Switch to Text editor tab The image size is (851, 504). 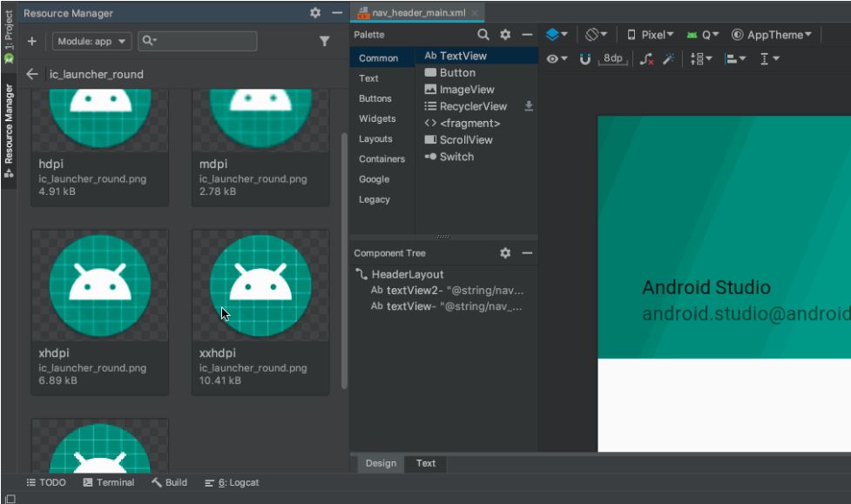(x=425, y=463)
